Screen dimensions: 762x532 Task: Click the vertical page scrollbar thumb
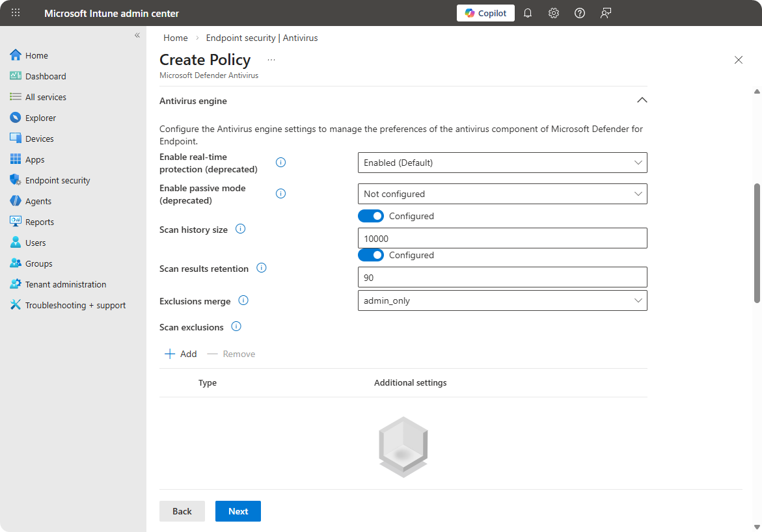756,242
